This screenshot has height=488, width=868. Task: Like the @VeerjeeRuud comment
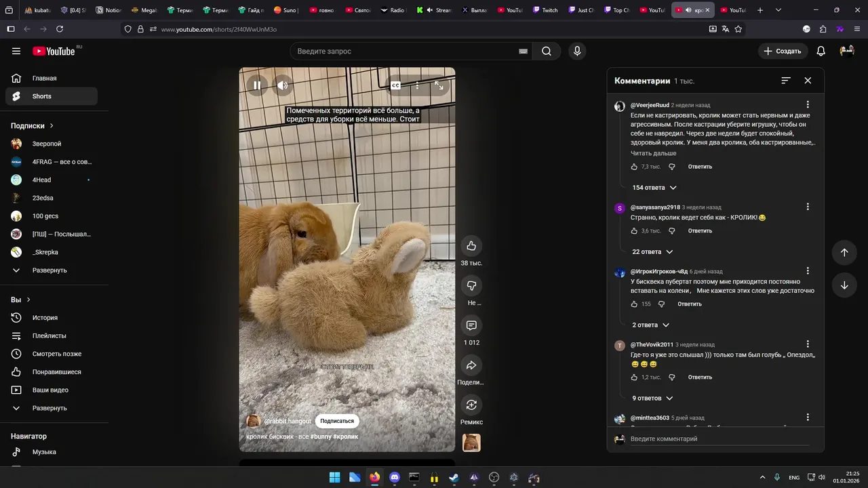click(634, 167)
